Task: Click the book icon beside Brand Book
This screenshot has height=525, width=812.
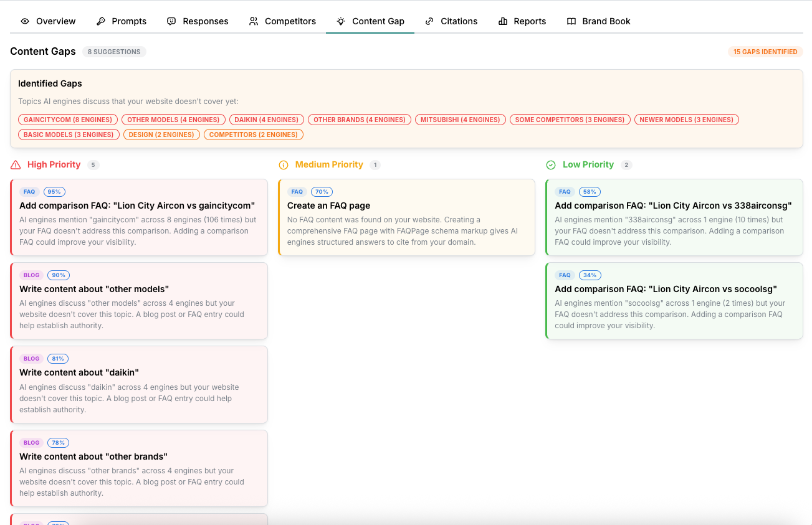Action: (x=571, y=21)
